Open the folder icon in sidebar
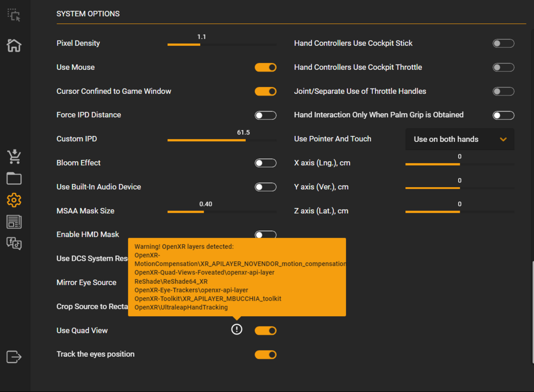 14,179
